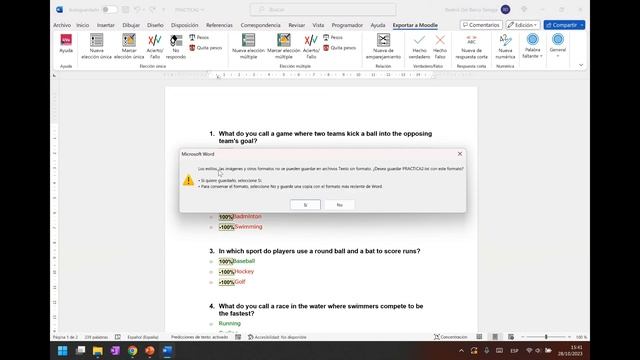640x360 pixels.
Task: Switch to the Insertar tab
Action: (x=106, y=25)
